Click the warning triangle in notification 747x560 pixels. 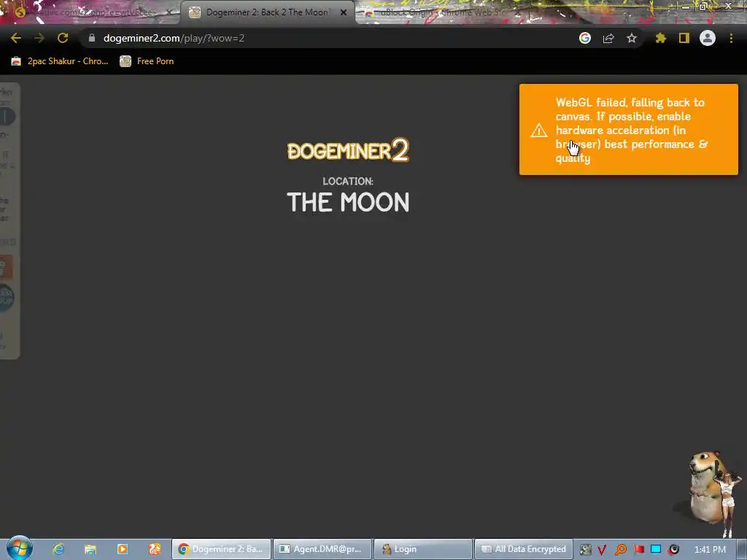pyautogui.click(x=539, y=130)
